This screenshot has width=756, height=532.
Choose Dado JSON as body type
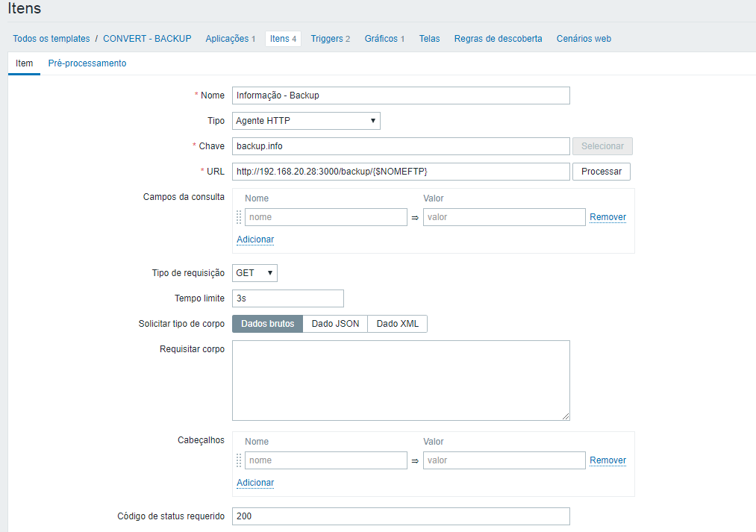click(335, 324)
